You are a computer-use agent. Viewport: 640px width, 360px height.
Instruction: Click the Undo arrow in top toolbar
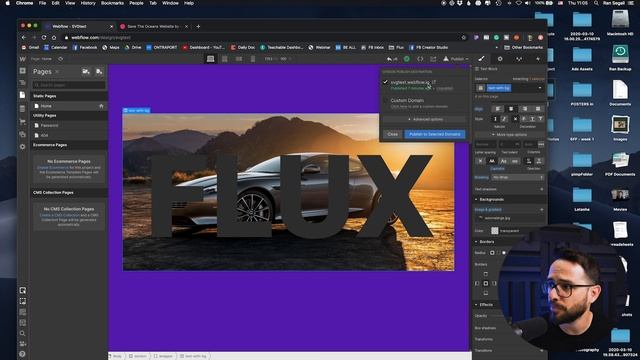(x=389, y=59)
